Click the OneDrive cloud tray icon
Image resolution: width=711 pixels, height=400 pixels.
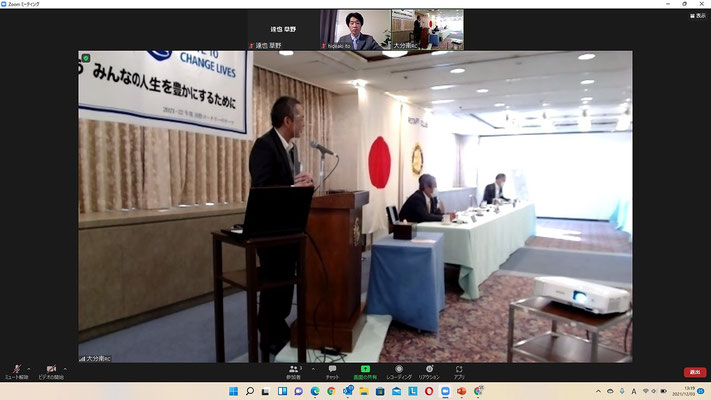(x=610, y=391)
